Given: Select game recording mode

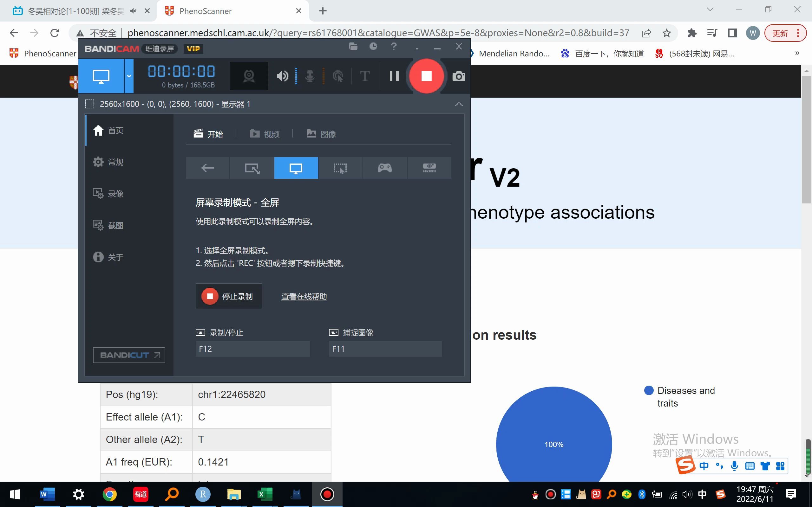Looking at the screenshot, I should click(x=384, y=168).
